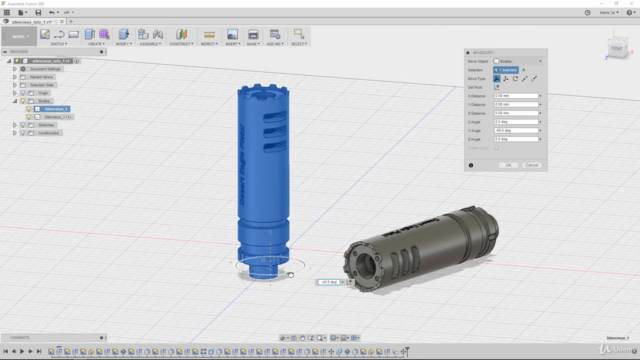640x360 pixels.
Task: Click the 3D Print icon in Make
Action: pos(253,35)
